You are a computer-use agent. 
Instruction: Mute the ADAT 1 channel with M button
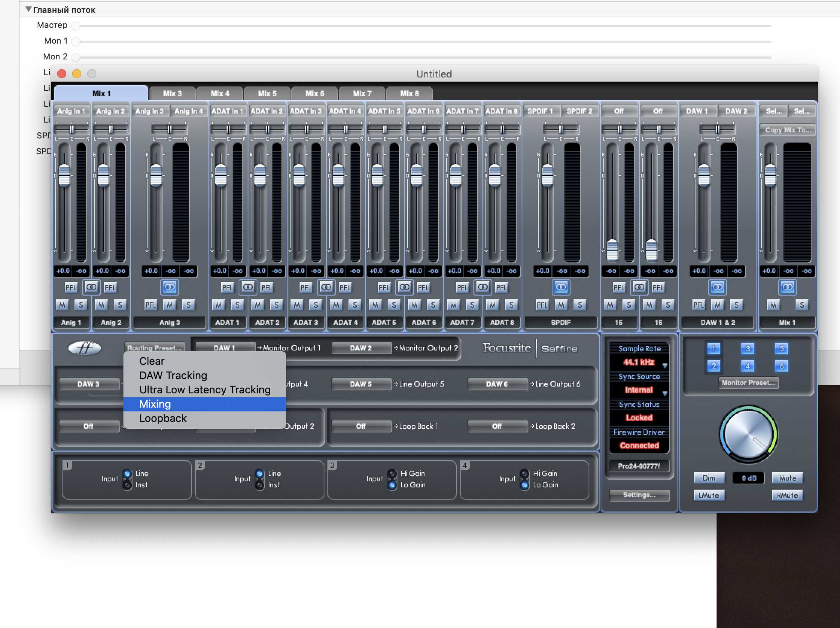tap(218, 305)
